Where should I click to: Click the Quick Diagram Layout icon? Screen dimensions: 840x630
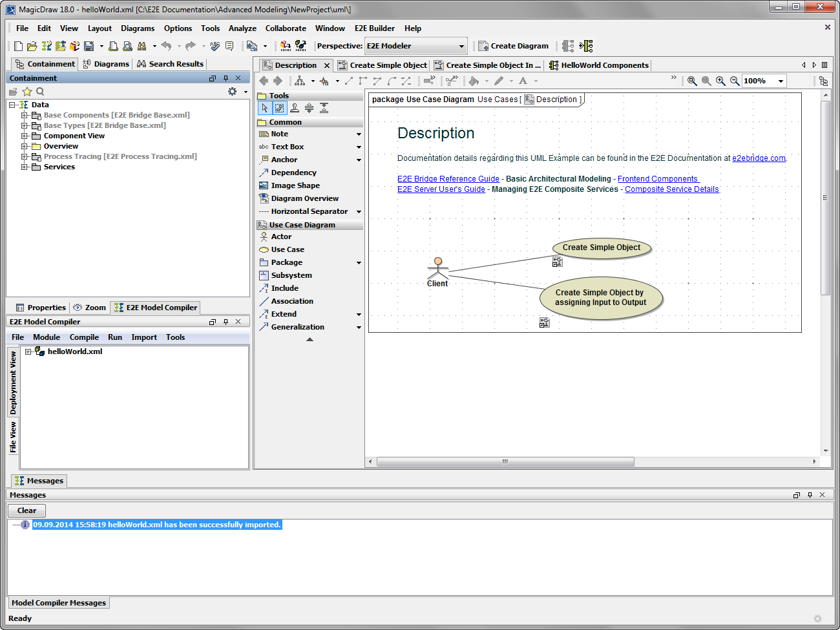pyautogui.click(x=300, y=81)
